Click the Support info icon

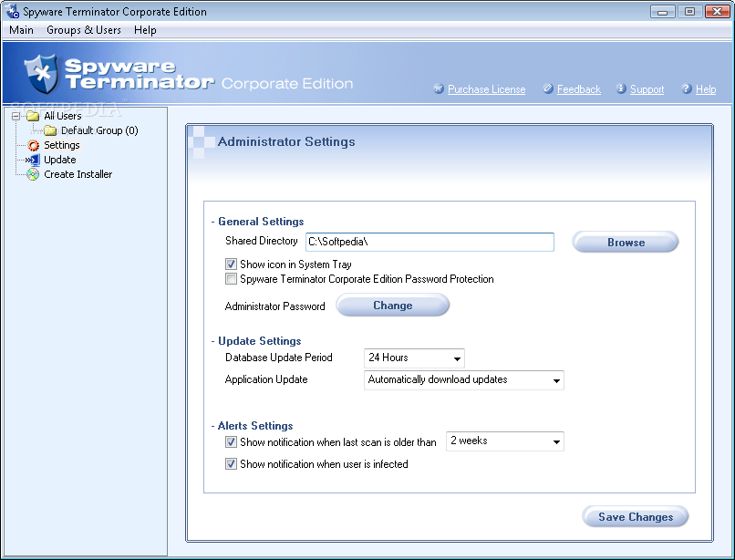[621, 88]
